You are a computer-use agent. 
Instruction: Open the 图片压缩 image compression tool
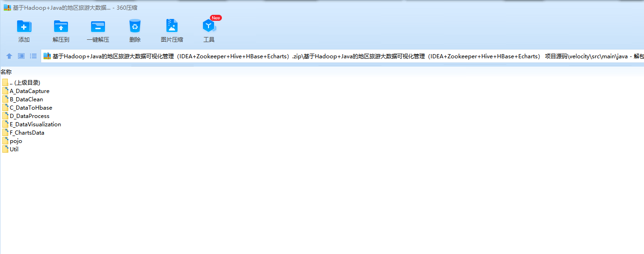pos(172,26)
